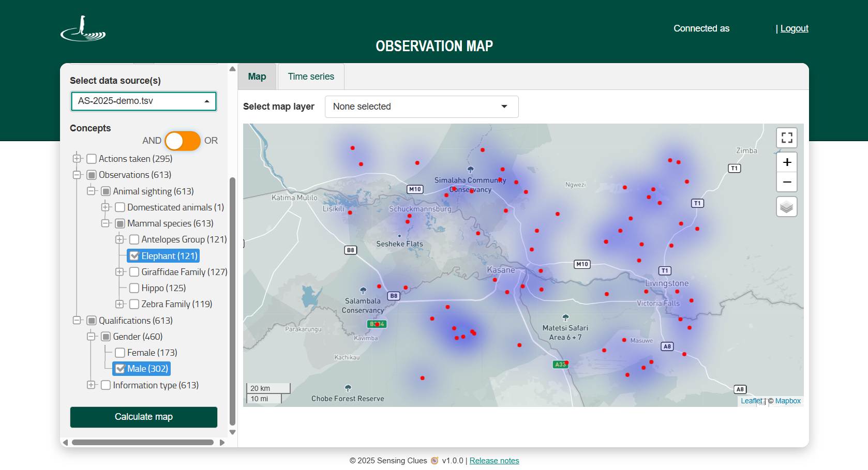Click the Qualifications (613) label
Screen dimensions: 868x470
tap(136, 321)
